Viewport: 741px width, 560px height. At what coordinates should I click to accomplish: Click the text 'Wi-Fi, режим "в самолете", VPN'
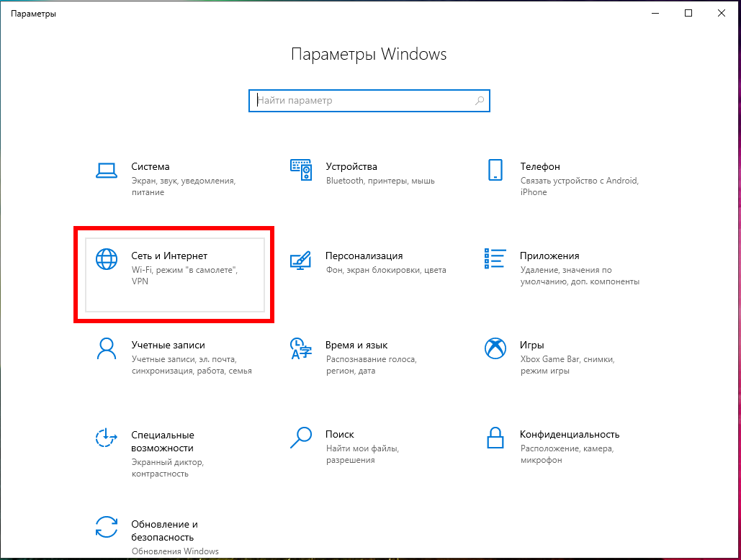(x=184, y=276)
